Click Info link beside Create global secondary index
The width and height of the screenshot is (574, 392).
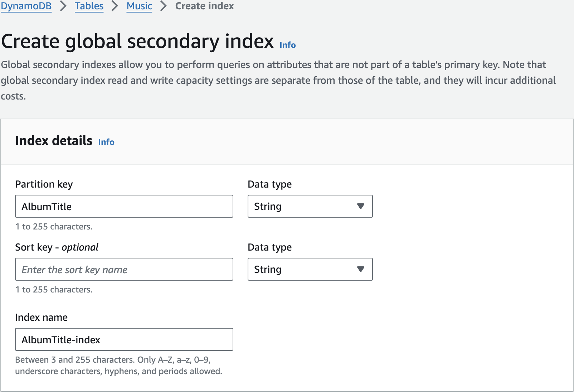pyautogui.click(x=287, y=45)
